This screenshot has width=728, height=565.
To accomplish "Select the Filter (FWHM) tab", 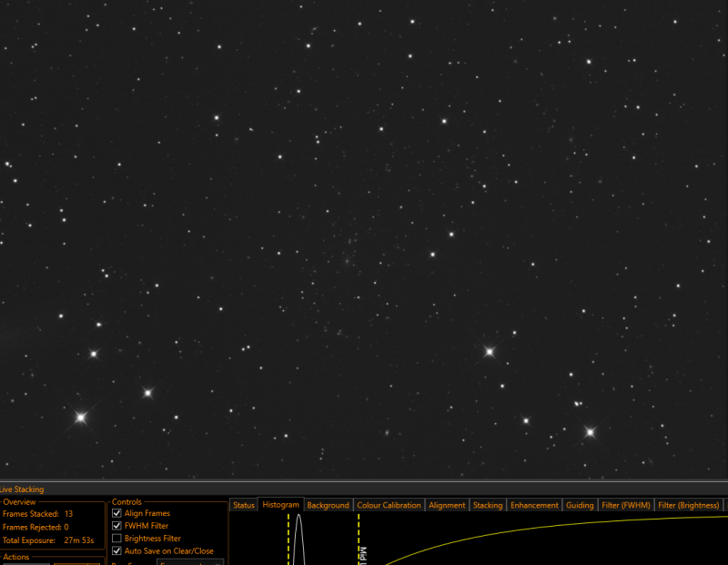I will (626, 505).
